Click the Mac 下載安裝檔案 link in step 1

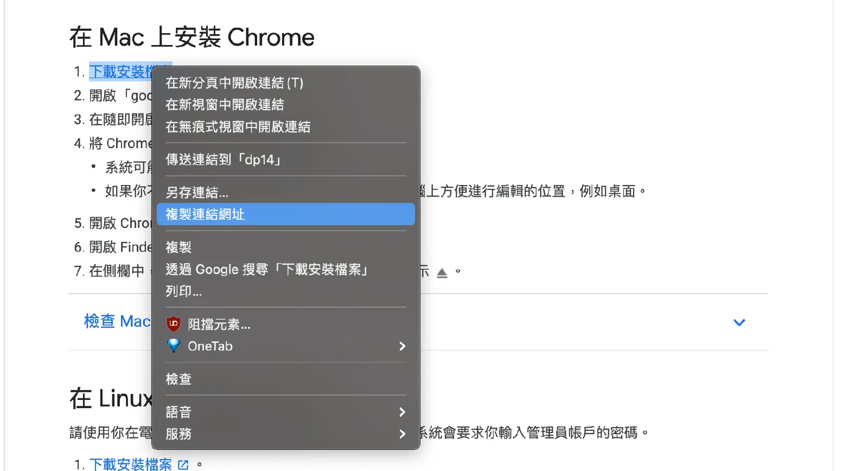pyautogui.click(x=119, y=72)
